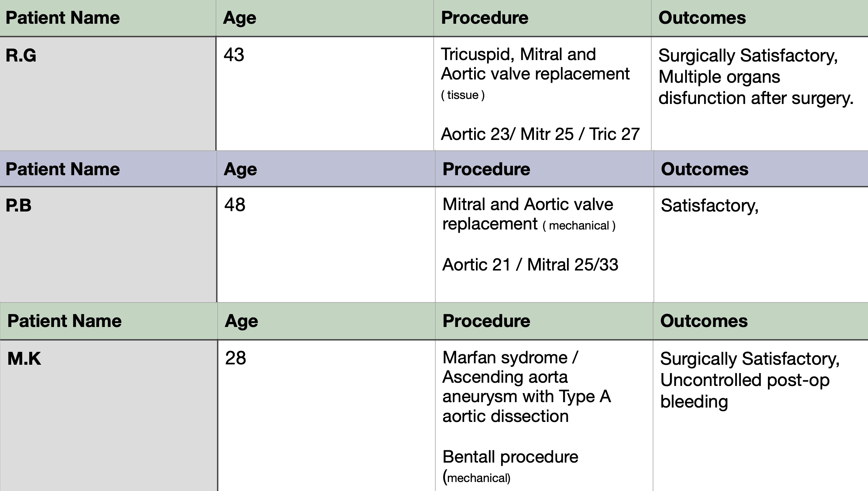
Task: Select the age 28 cell
Action: click(235, 358)
